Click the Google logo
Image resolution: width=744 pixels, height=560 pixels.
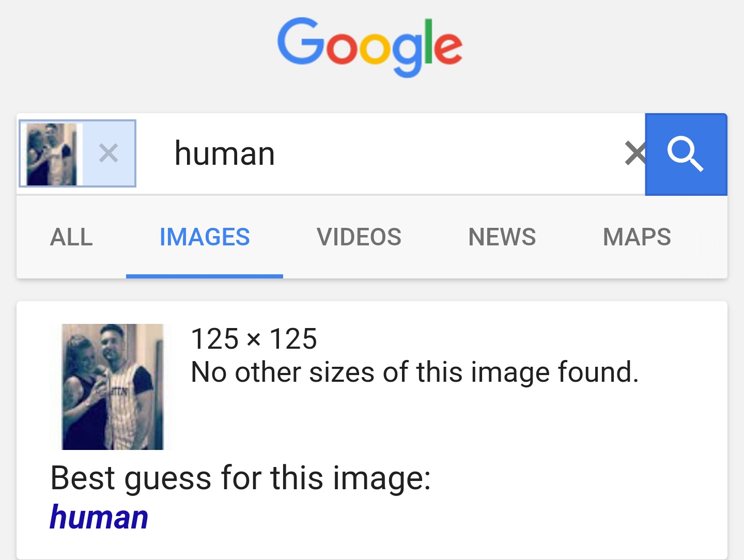click(370, 47)
